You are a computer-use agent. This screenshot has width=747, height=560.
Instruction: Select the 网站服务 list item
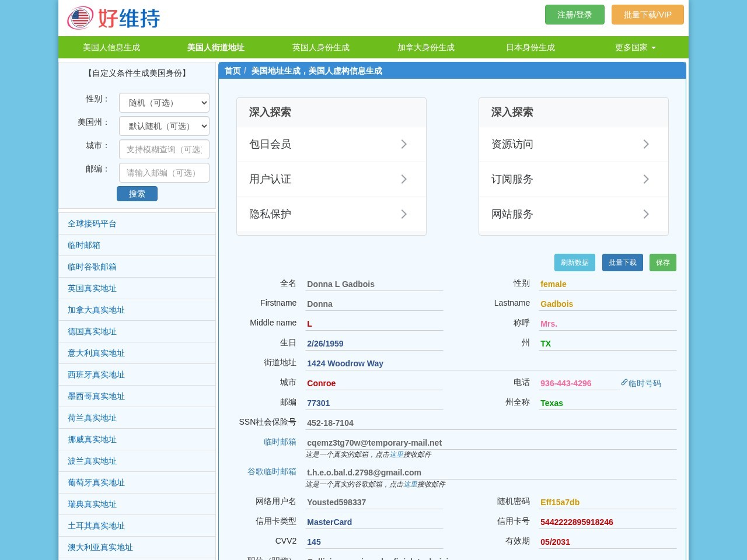[x=574, y=214]
